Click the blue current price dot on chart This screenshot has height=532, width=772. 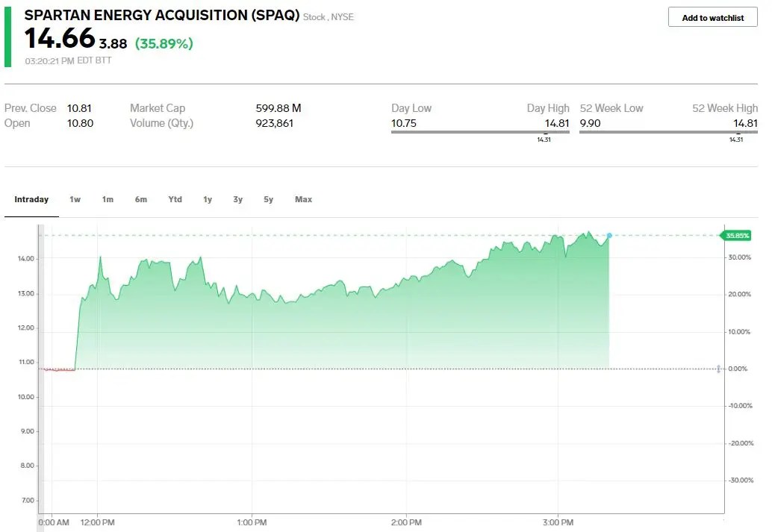[609, 236]
